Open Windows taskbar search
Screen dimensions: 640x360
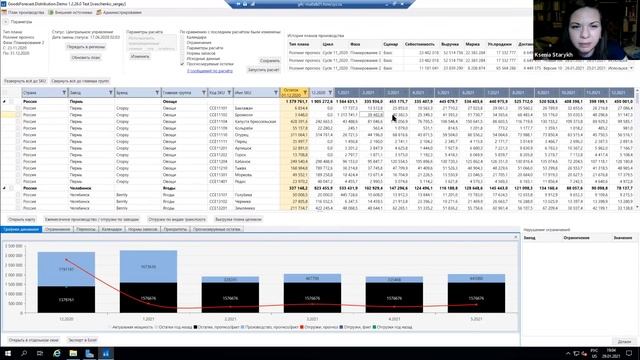[x=24, y=353]
